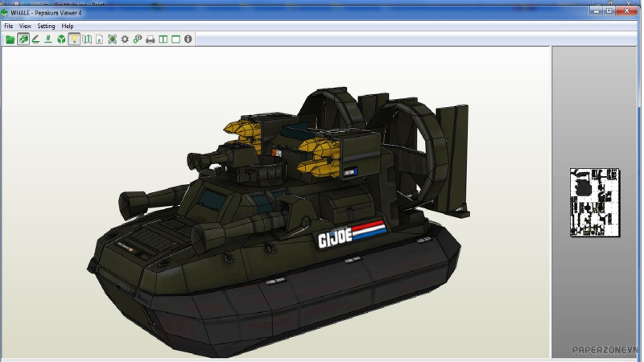Click the Pepakura app icon in title bar

[x=5, y=13]
